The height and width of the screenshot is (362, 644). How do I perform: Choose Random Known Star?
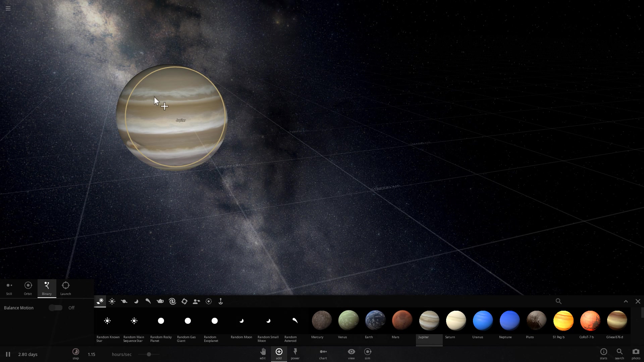[x=107, y=327]
